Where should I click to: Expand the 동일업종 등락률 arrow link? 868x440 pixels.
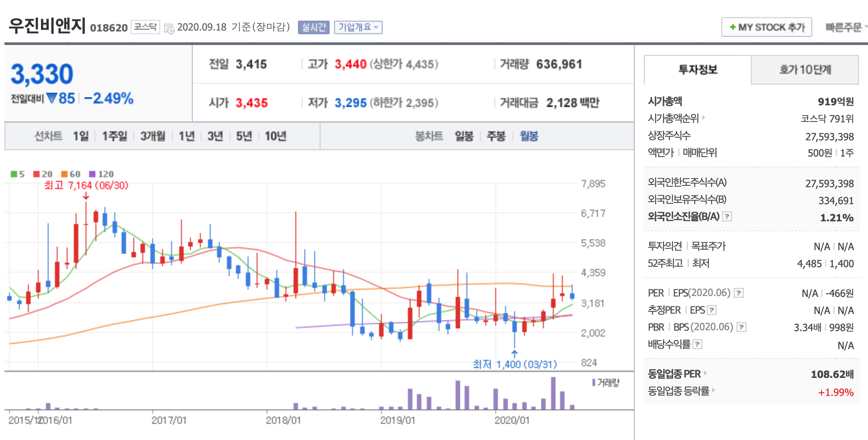coord(713,390)
